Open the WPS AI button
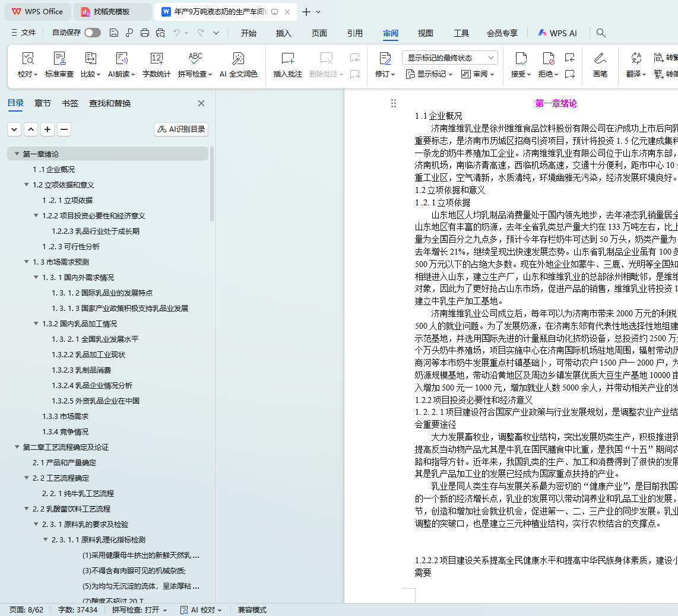The width and height of the screenshot is (678, 616). click(557, 33)
